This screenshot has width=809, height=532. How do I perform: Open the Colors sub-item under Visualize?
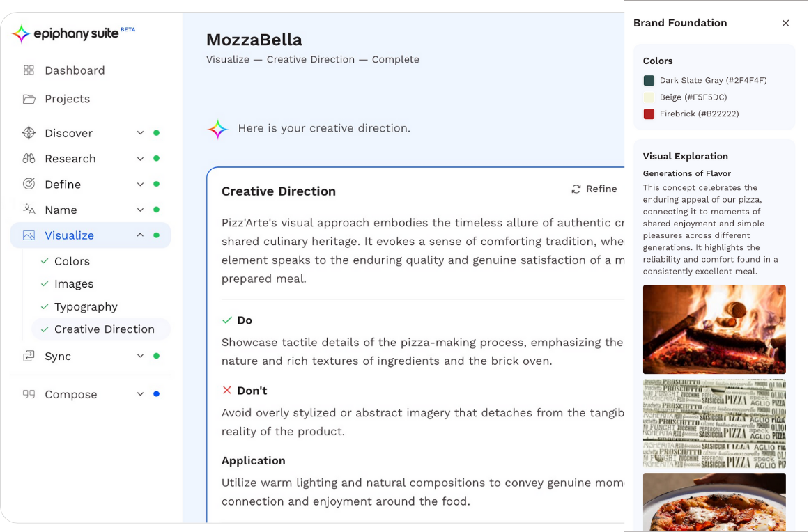(x=72, y=261)
